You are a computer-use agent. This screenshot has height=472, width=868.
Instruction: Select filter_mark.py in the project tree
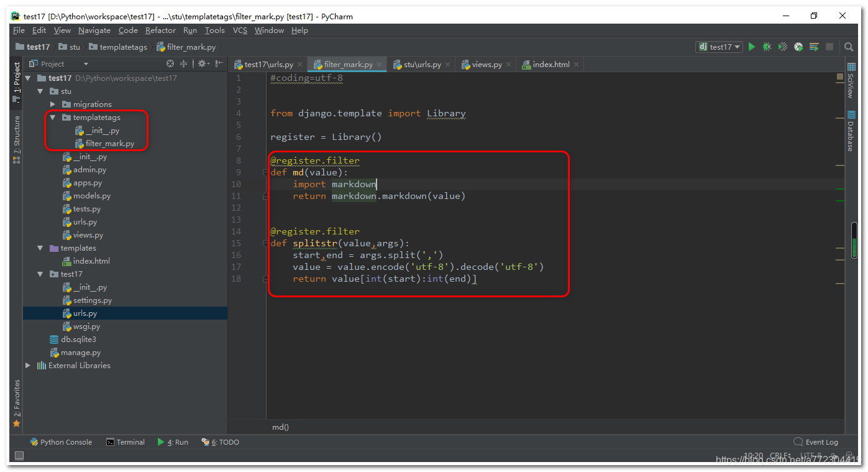pos(104,144)
